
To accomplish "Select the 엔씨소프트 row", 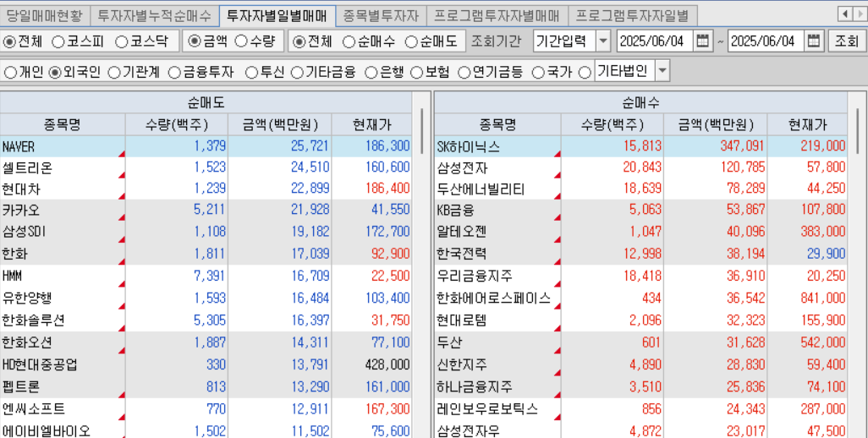I will 206,408.
